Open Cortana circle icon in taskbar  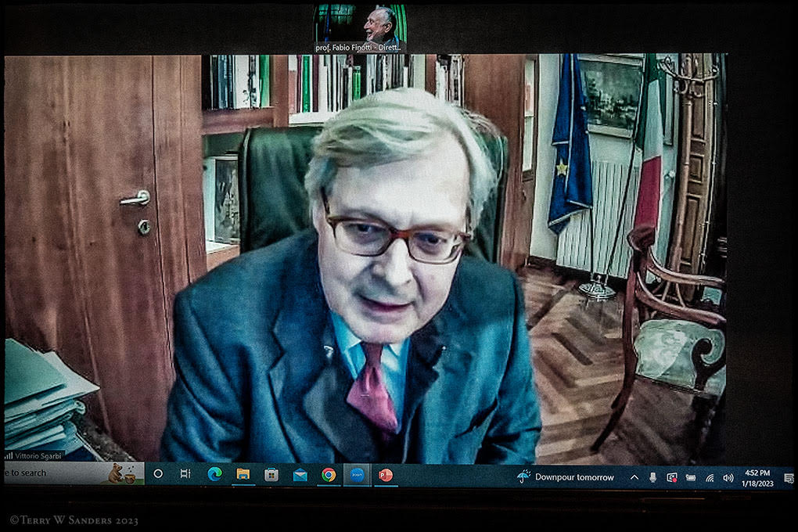pos(158,474)
